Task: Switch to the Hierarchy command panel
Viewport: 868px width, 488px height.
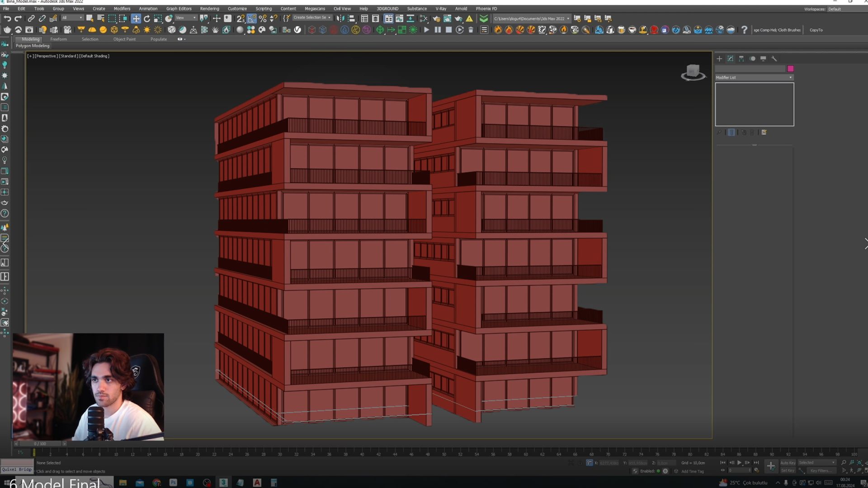Action: (x=741, y=59)
